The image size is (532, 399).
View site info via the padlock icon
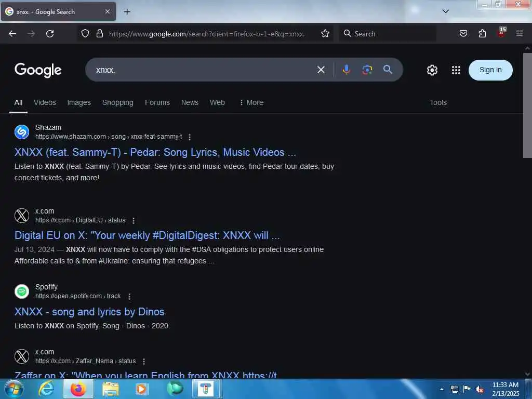(99, 33)
